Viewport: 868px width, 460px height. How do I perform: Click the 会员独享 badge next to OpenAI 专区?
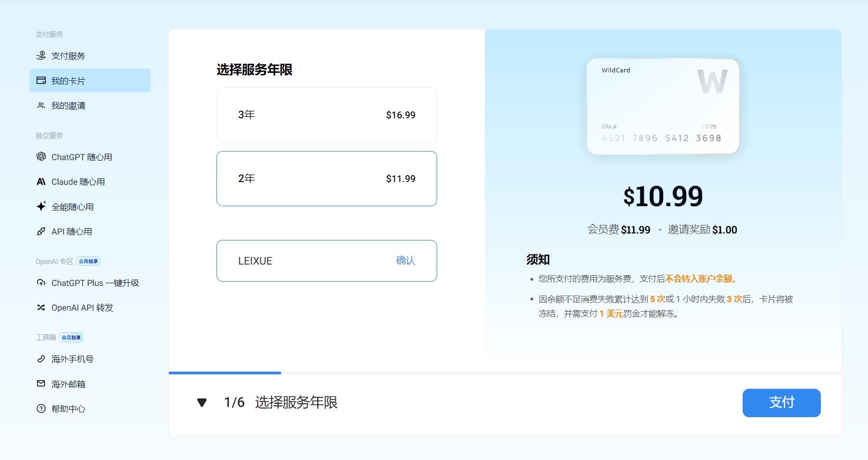click(x=88, y=261)
